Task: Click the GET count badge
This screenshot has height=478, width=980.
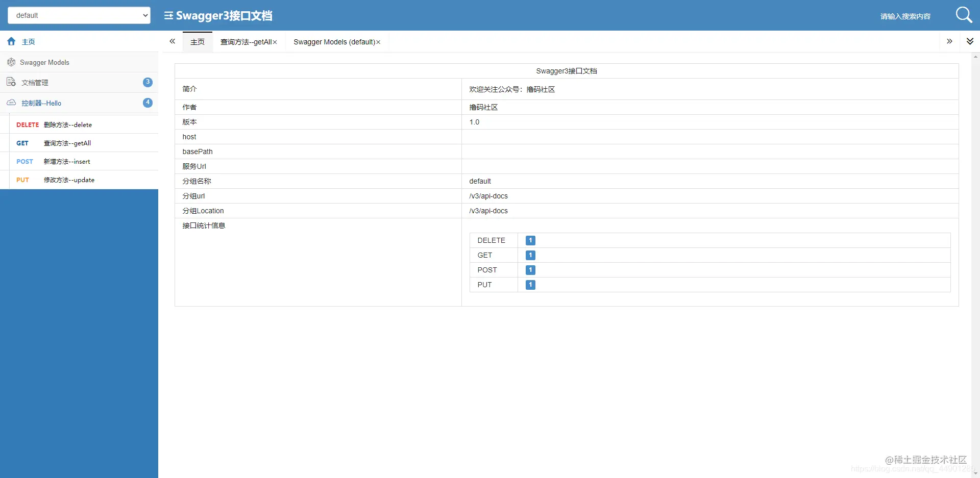Action: tap(530, 255)
